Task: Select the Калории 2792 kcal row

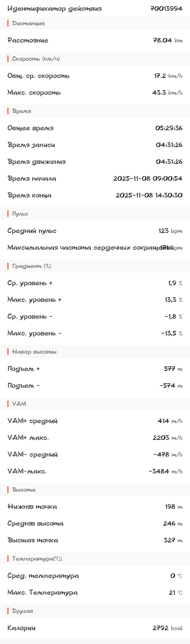Action: click(95, 628)
